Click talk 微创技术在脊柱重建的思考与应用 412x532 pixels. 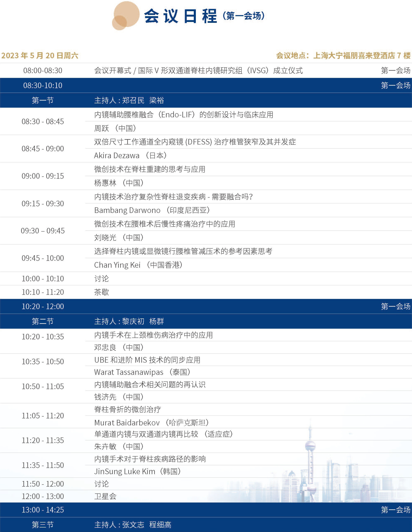coord(150,169)
